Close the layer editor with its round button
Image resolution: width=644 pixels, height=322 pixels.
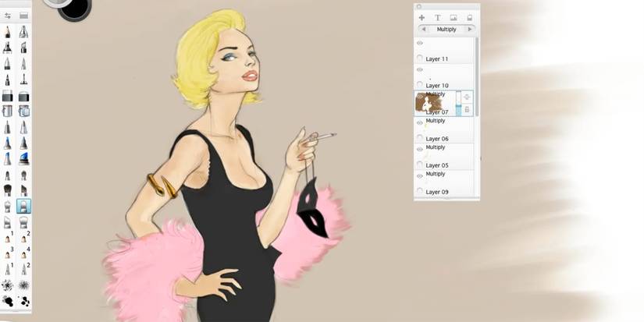click(419, 6)
